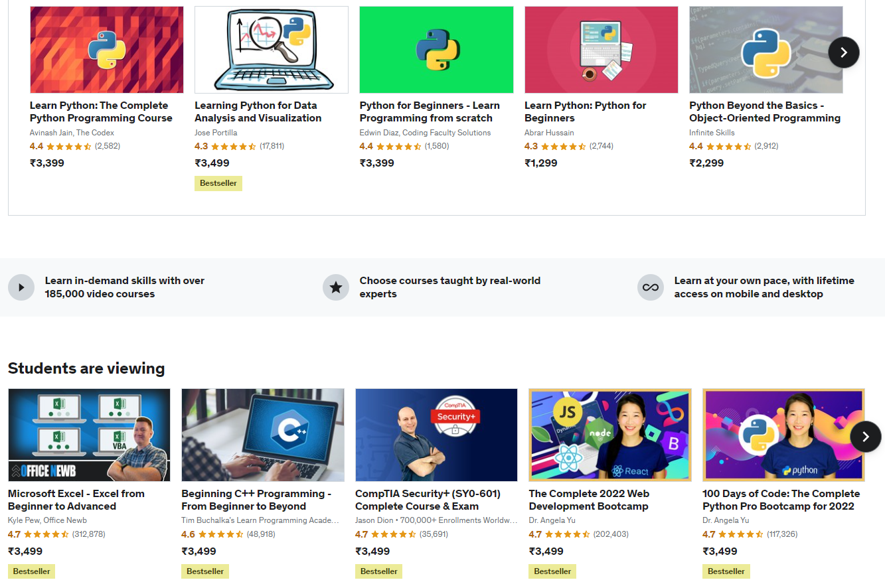
Task: Click Bestseller badge under Web Development Bootcamp
Action: (x=552, y=571)
